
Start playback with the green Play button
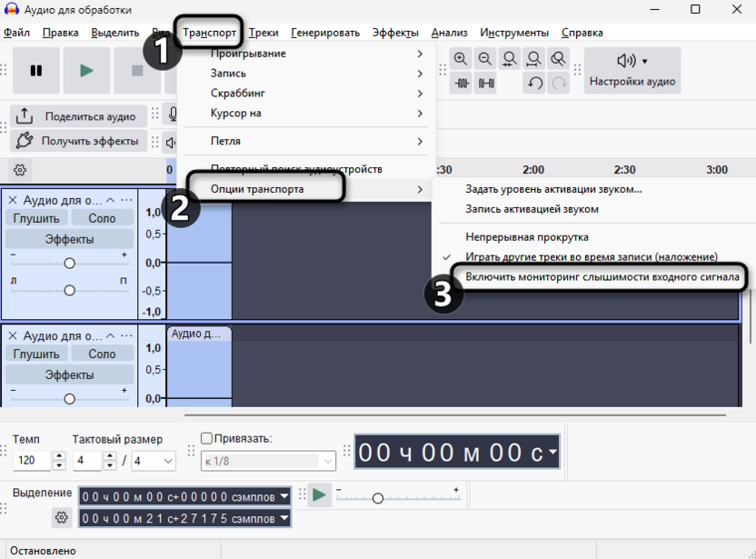pos(87,70)
